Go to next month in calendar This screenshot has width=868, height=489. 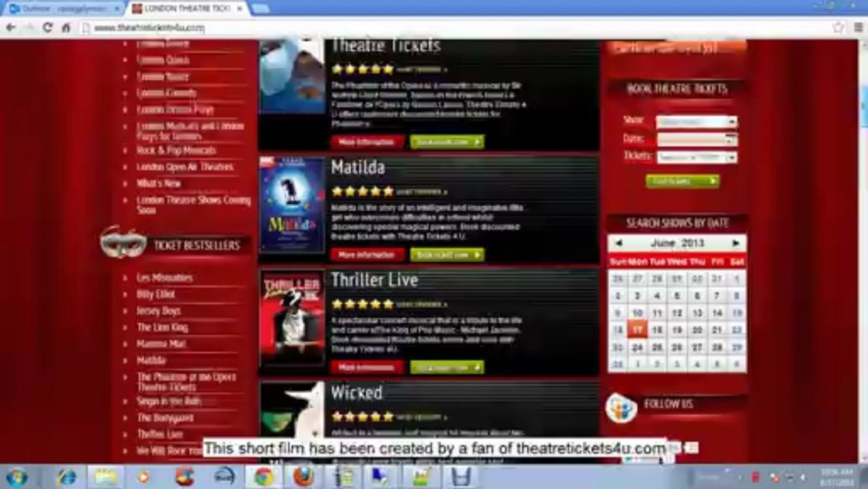(736, 243)
